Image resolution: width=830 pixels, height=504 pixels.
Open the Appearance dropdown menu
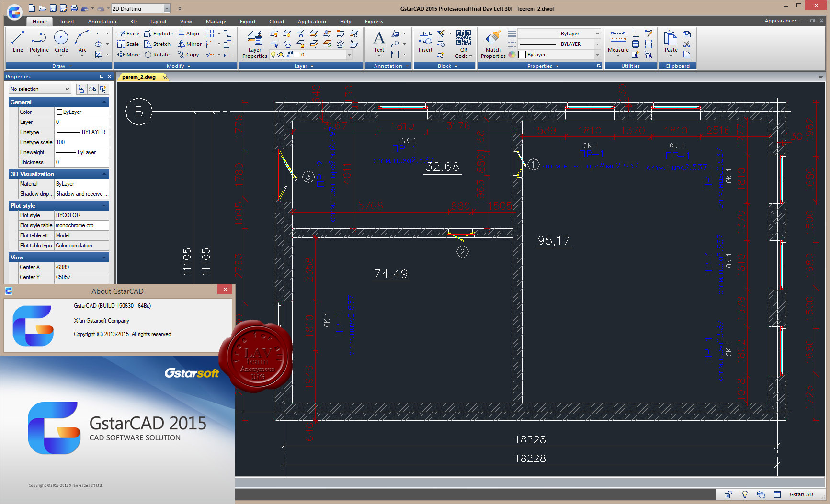(x=781, y=21)
